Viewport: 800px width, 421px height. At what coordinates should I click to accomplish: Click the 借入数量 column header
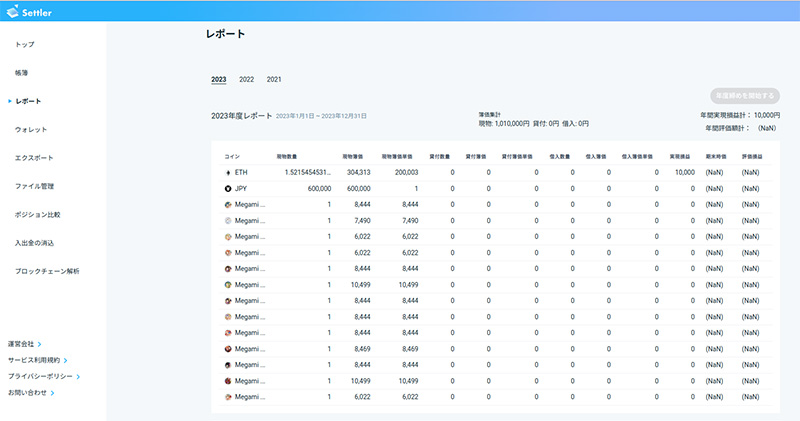click(x=560, y=157)
